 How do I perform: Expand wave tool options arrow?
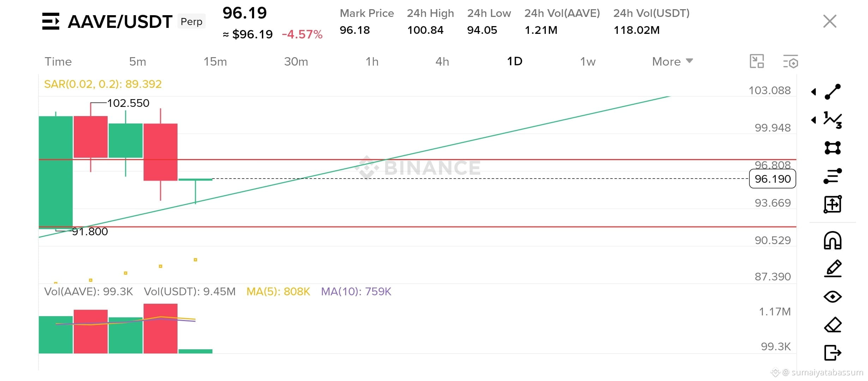814,120
